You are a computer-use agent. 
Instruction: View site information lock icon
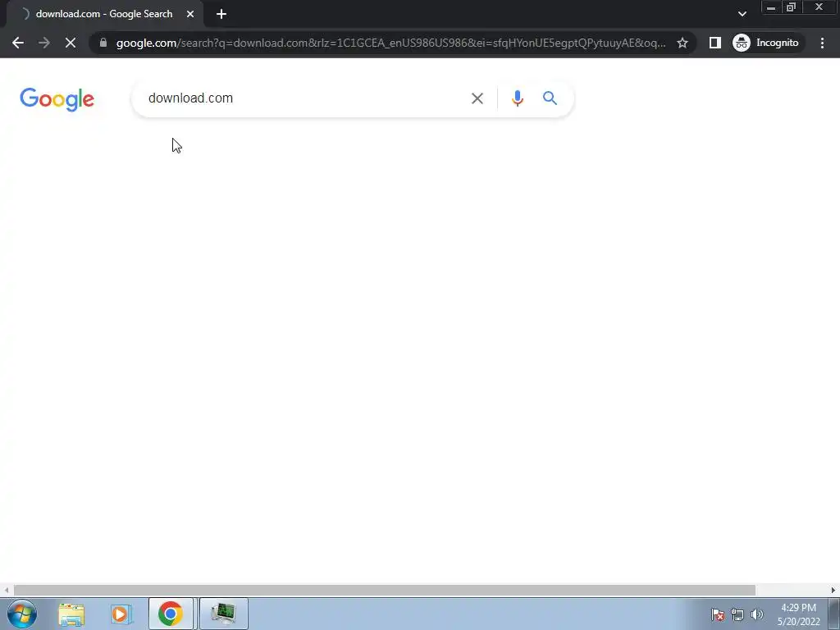click(103, 43)
